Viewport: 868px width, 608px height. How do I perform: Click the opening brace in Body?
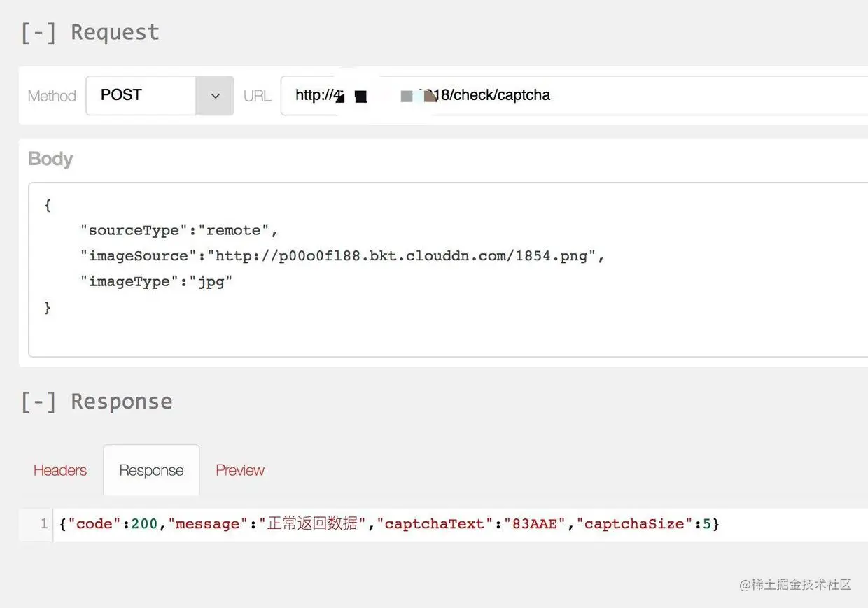pos(48,206)
